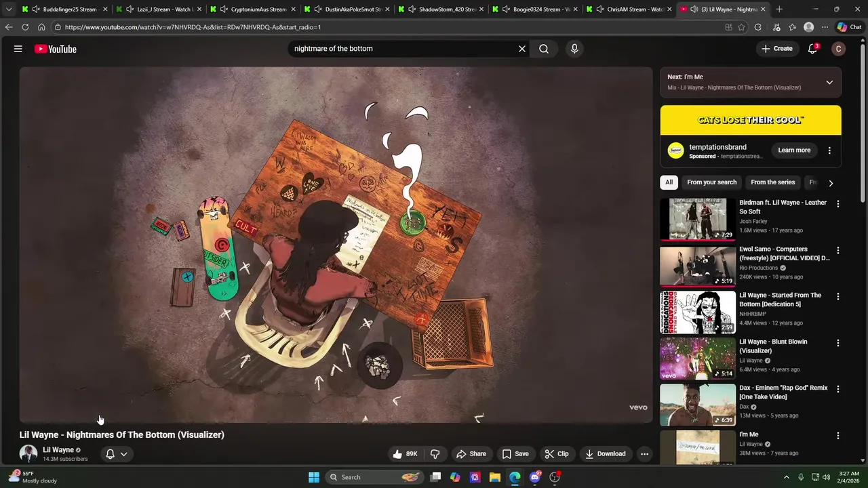This screenshot has height=488, width=868.
Task: Go back in browser history
Action: [9, 27]
